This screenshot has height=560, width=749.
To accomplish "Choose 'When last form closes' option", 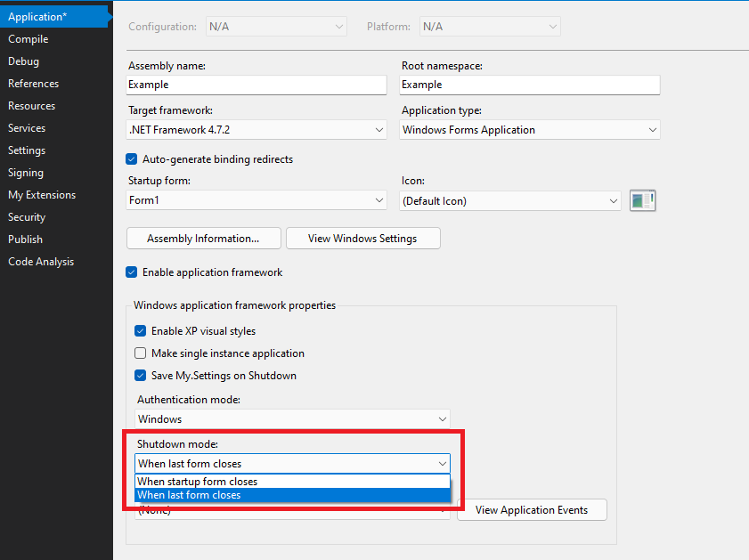I will [x=292, y=495].
